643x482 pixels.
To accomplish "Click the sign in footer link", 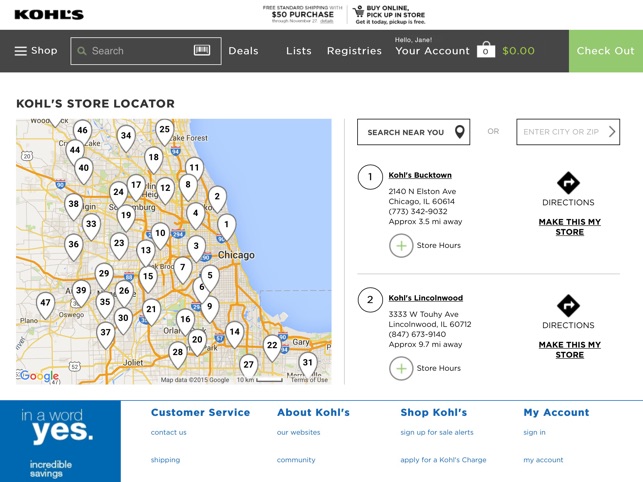I will point(534,432).
